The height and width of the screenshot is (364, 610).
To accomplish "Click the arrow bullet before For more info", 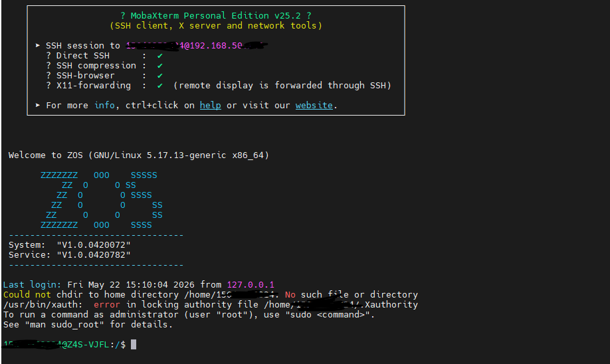I will pos(38,106).
